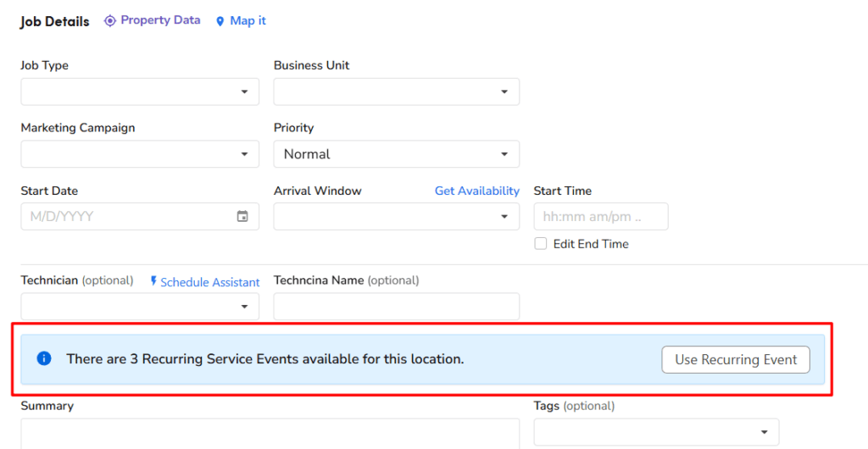This screenshot has height=449, width=868.
Task: Click into the Techncina Name text field
Action: pos(396,307)
